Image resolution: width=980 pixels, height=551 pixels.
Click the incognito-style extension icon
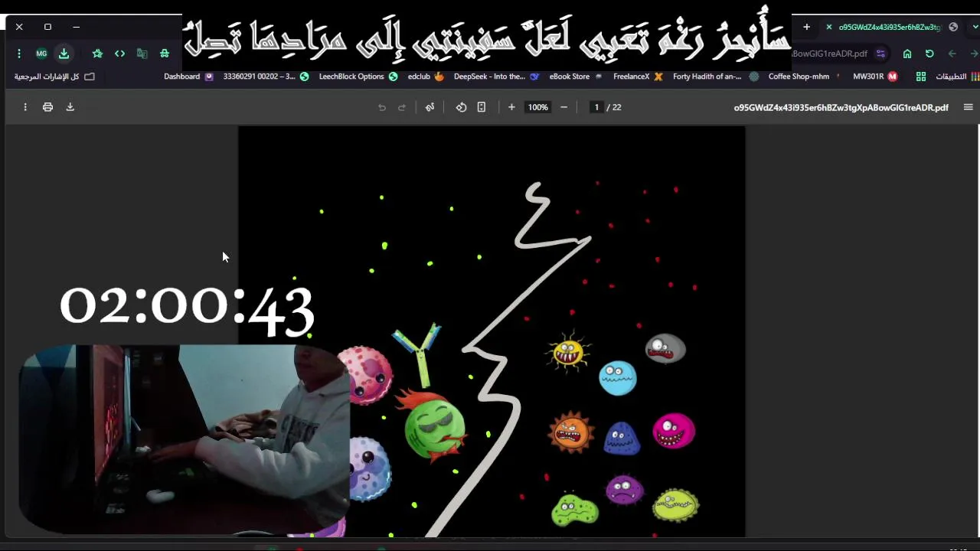pyautogui.click(x=164, y=54)
